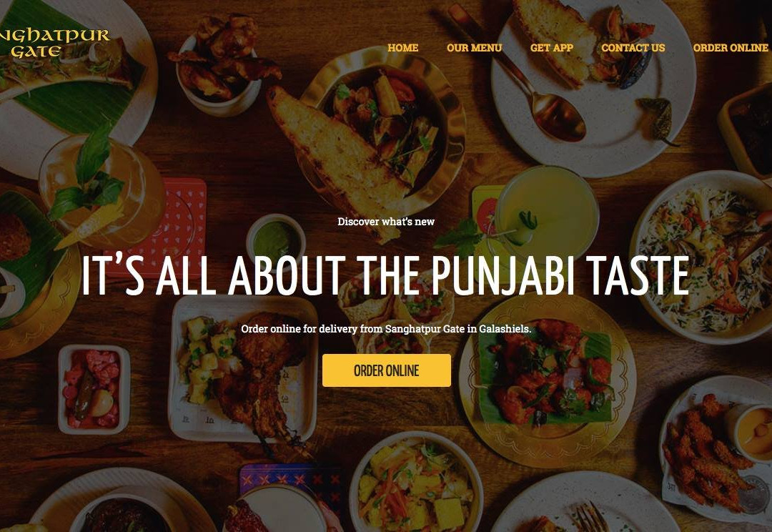Click the yellow Order Online button
The width and height of the screenshot is (772, 532).
coord(387,370)
